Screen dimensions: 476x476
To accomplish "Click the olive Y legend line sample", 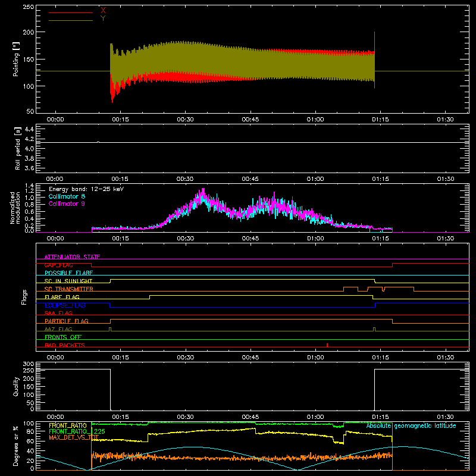I will 71,21.
